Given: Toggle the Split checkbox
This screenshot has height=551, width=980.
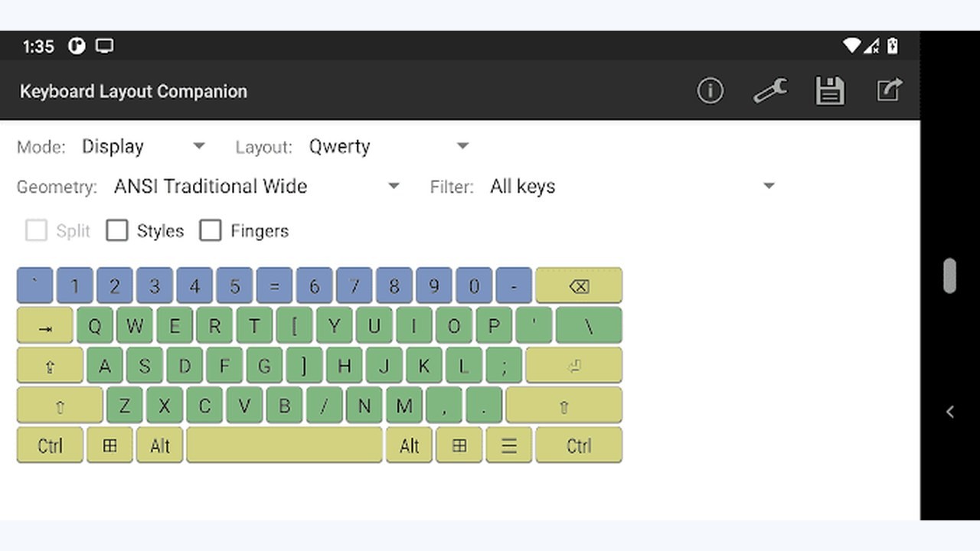Looking at the screenshot, I should coord(36,230).
